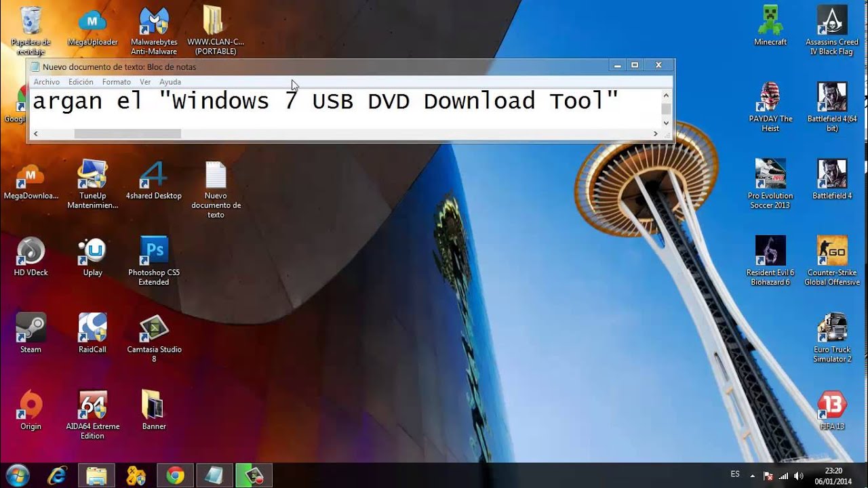Open RaidCall desktop shortcut
The width and height of the screenshot is (868, 488).
92,333
